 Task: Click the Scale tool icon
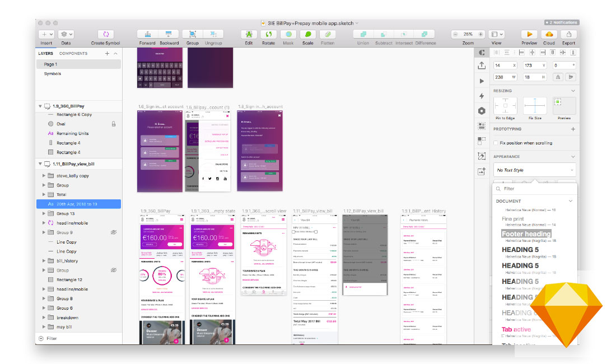click(x=307, y=34)
